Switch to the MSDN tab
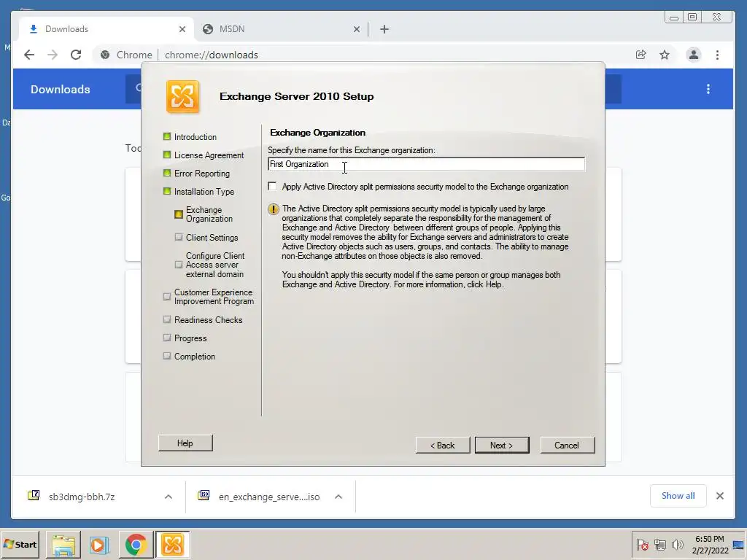The width and height of the screenshot is (747, 560). coord(281,29)
